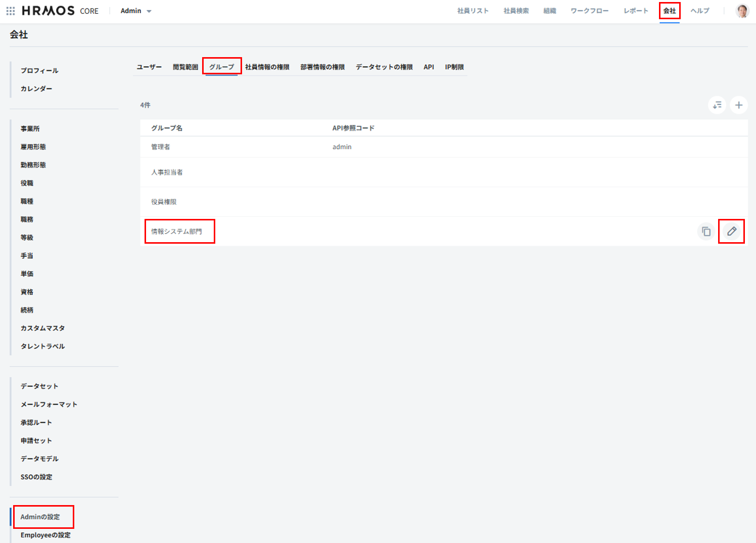This screenshot has height=543, width=756.
Task: Open プロフィール in the sidebar
Action: 39,71
